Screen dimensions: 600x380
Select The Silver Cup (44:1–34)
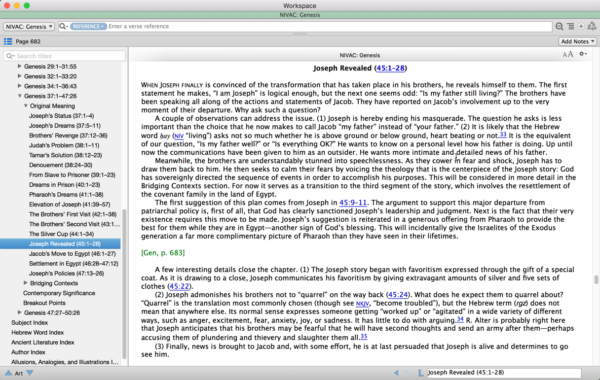(x=62, y=234)
